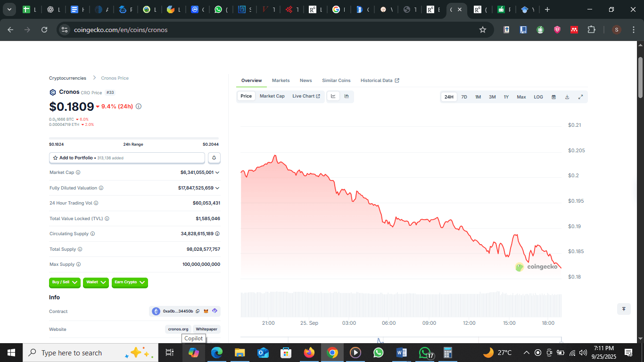Image resolution: width=644 pixels, height=362 pixels.
Task: Click Add to Portfolio button
Action: coord(127,158)
